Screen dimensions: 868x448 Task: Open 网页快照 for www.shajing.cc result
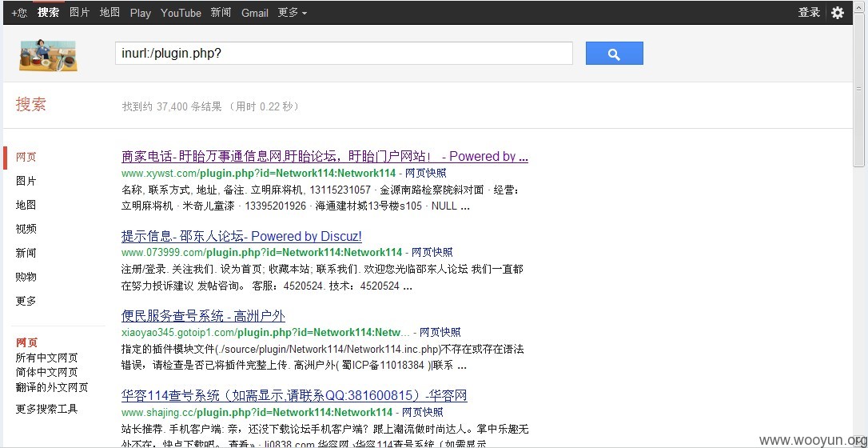tap(422, 412)
